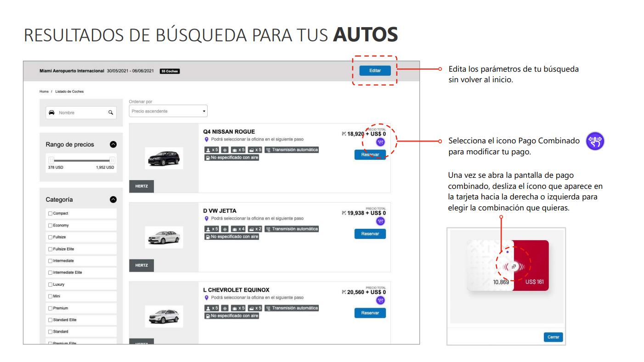
Task: Click the air conditioning badge on Nissan Rogue
Action: (x=225, y=150)
